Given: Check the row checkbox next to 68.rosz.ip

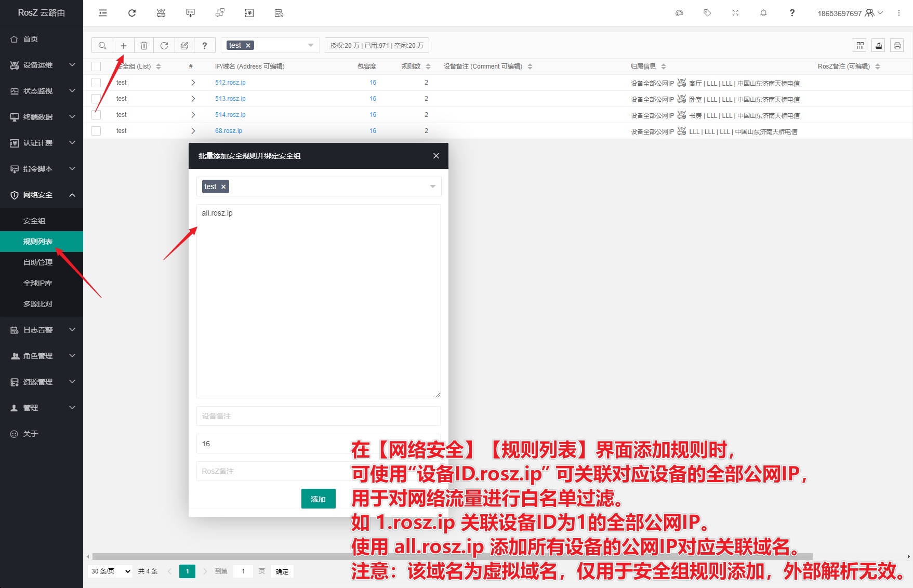Looking at the screenshot, I should (96, 131).
